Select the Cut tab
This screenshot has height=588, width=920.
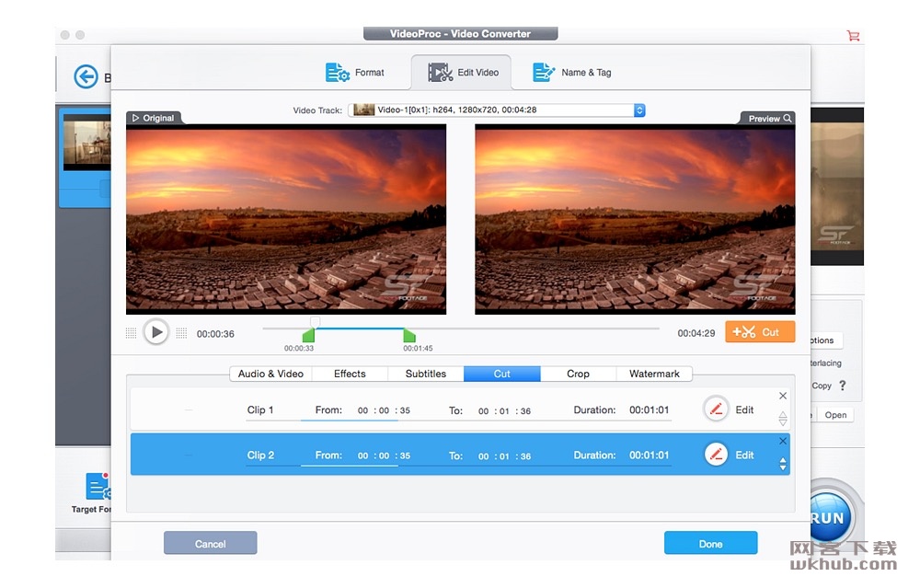(x=501, y=374)
